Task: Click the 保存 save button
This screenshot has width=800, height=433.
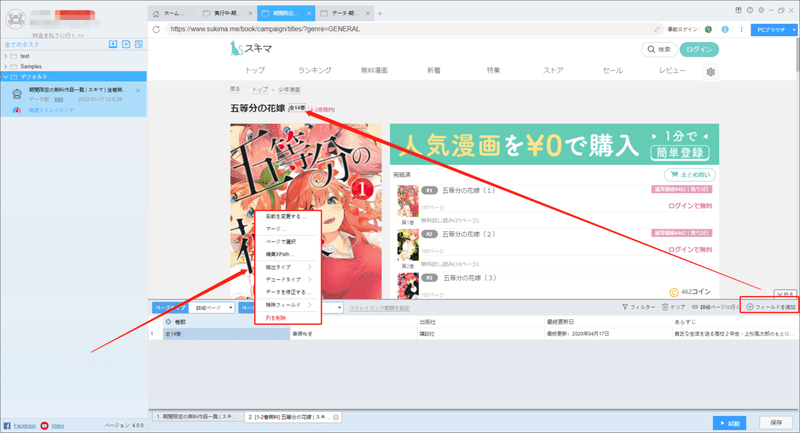Action: tap(776, 423)
